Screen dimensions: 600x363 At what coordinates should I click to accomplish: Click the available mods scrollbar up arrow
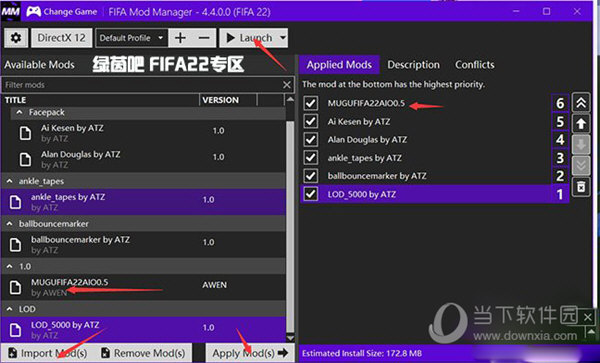coord(290,100)
